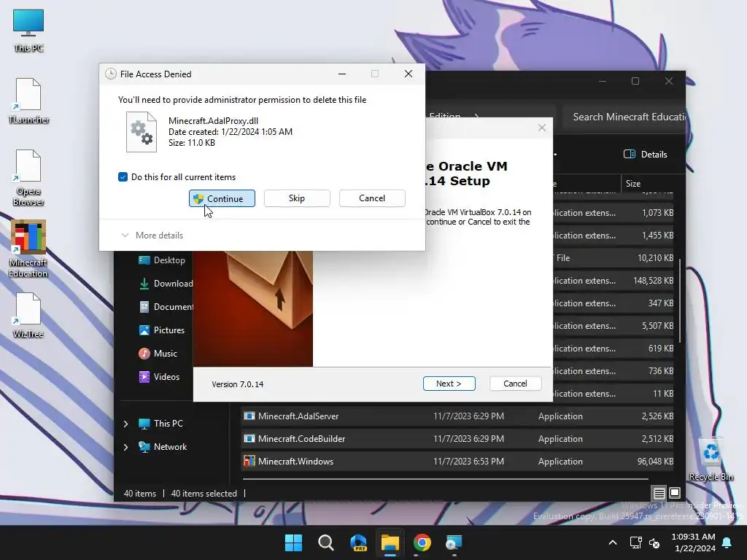Click the muted volume tray icon
The image size is (747, 560).
pos(654,542)
